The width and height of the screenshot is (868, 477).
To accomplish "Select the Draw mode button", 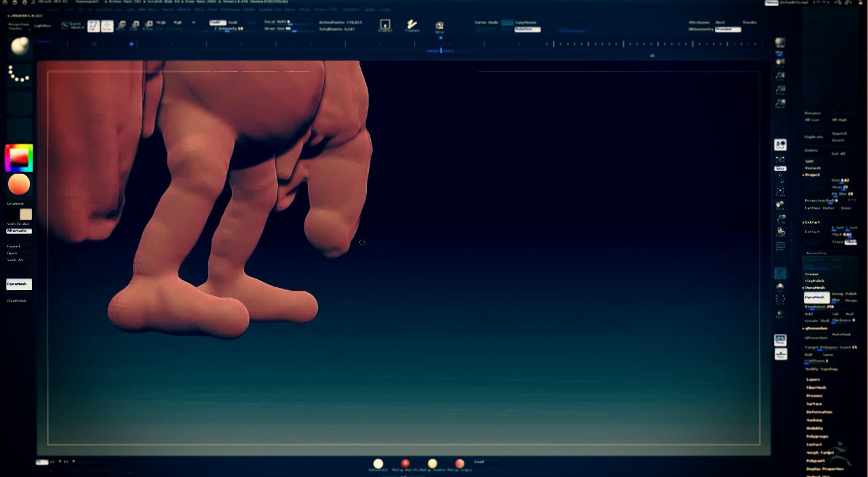I will click(107, 26).
